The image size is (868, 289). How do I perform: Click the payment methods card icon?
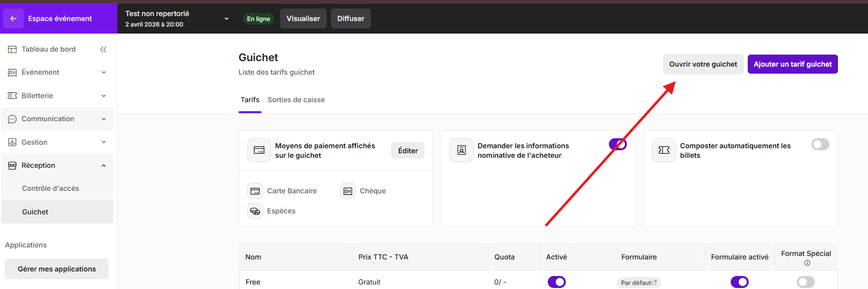pyautogui.click(x=259, y=150)
